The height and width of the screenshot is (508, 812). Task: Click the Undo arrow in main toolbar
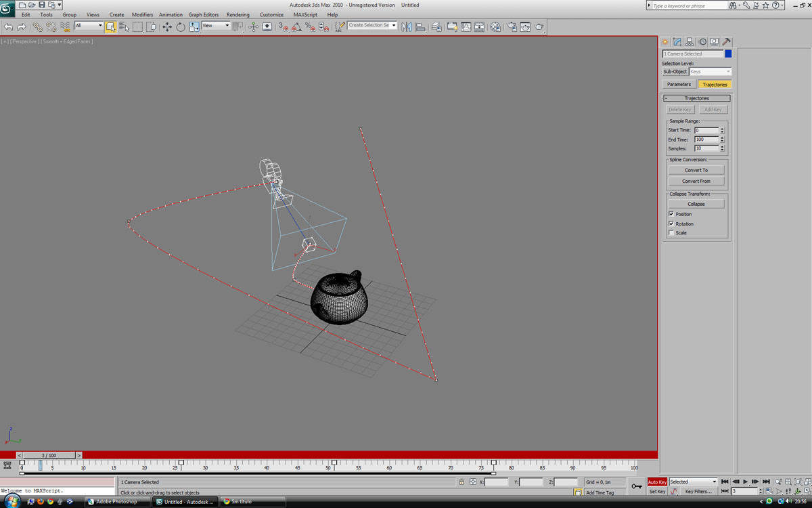(8, 26)
